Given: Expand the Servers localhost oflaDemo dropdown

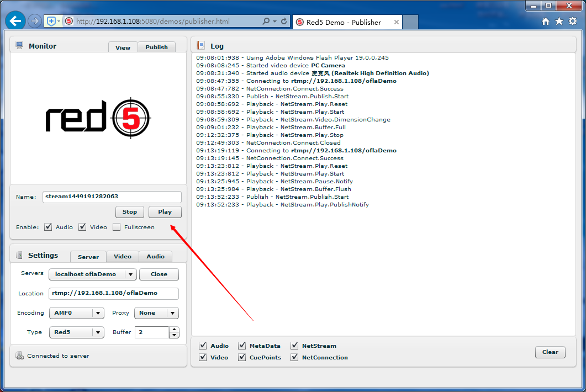Looking at the screenshot, I should (93, 274).
